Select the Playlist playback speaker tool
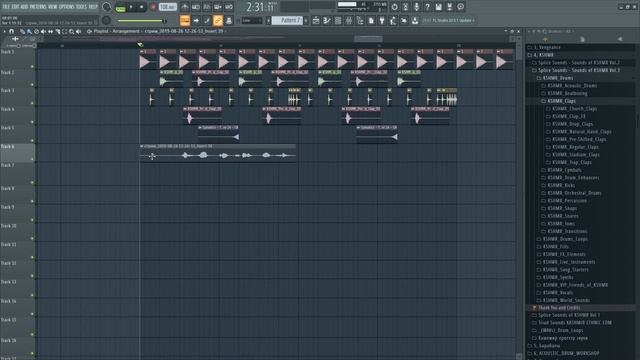 coord(79,31)
